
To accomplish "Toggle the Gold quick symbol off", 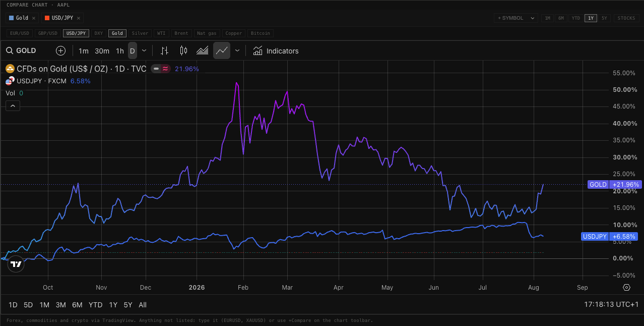I will point(117,33).
